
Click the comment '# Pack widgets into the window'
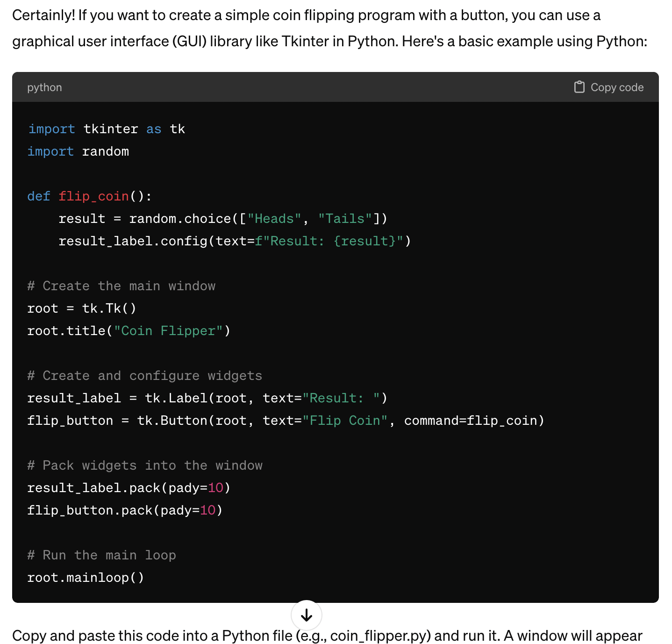click(x=145, y=465)
